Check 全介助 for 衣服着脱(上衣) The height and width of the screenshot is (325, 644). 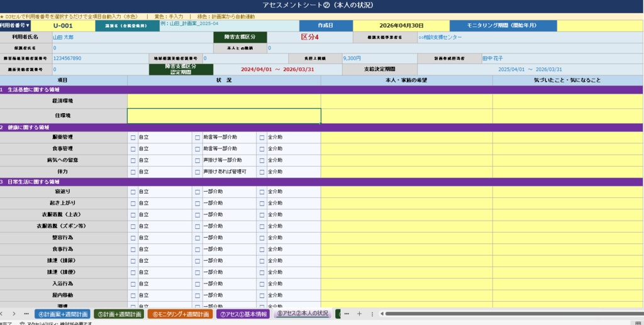[x=262, y=214]
